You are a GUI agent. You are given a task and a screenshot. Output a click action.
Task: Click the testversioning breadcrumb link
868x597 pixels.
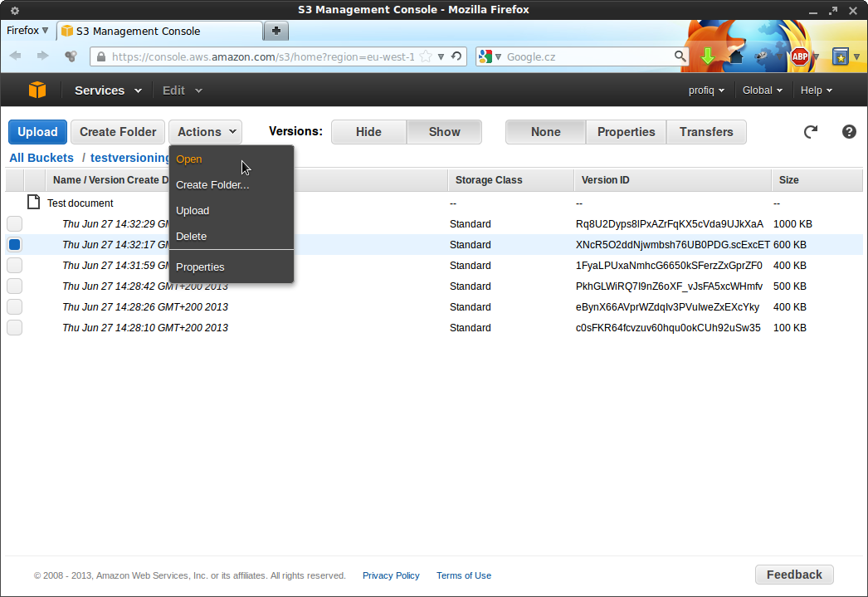tap(130, 158)
